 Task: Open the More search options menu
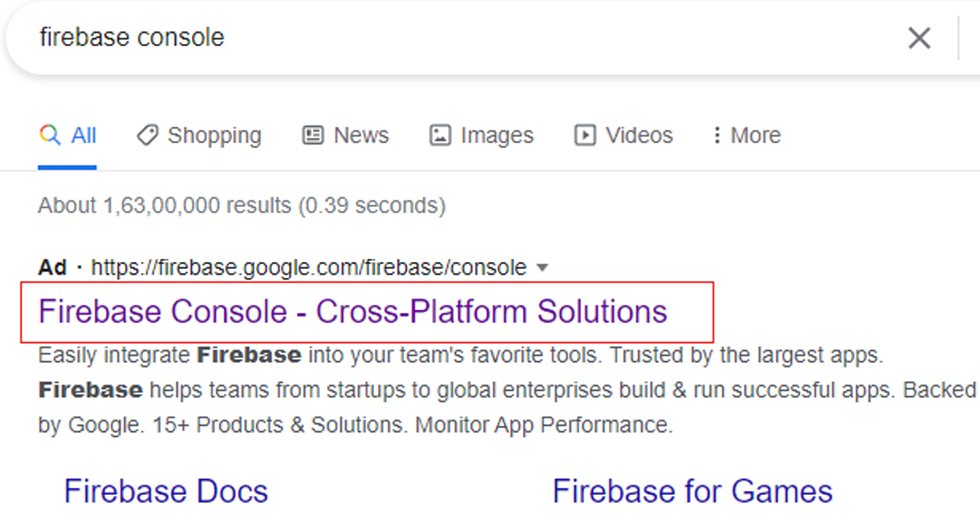755,135
